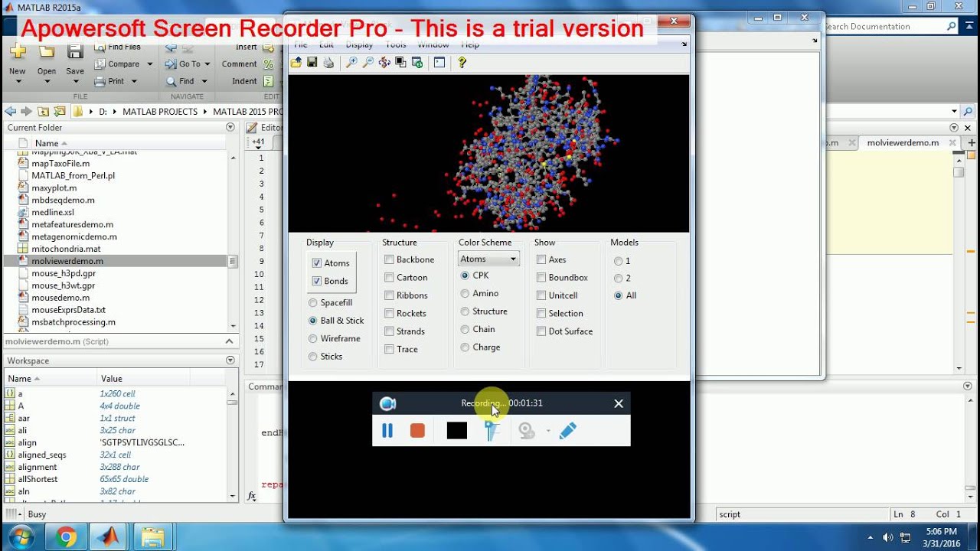Screen dimensions: 980x551
Task: Check the Boundbox show option
Action: [x=541, y=278]
